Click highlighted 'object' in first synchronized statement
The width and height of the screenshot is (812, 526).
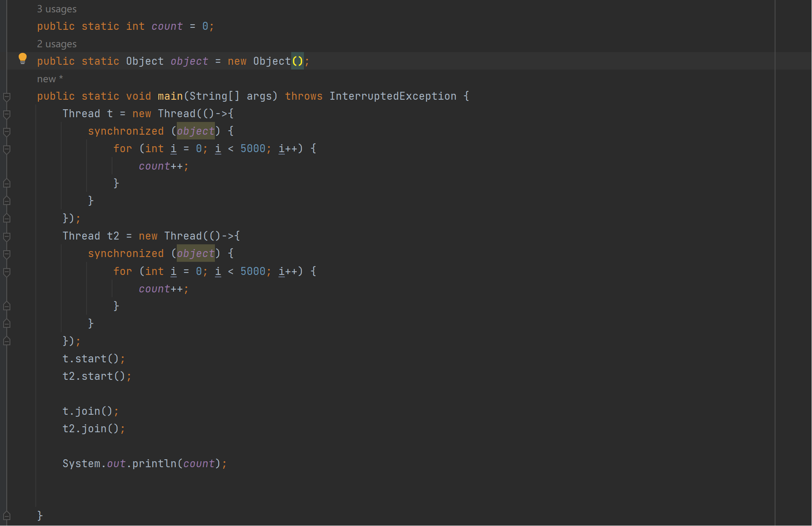(x=195, y=131)
